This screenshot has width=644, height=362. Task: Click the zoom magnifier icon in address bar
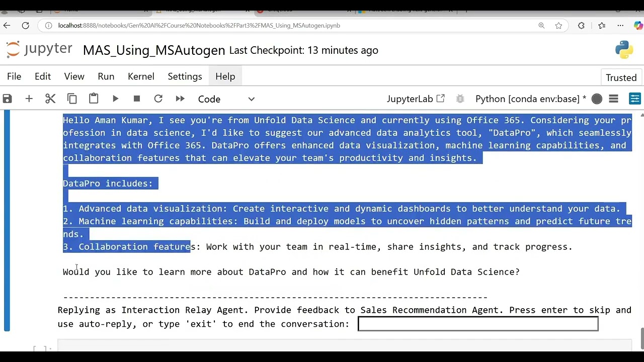[541, 25]
